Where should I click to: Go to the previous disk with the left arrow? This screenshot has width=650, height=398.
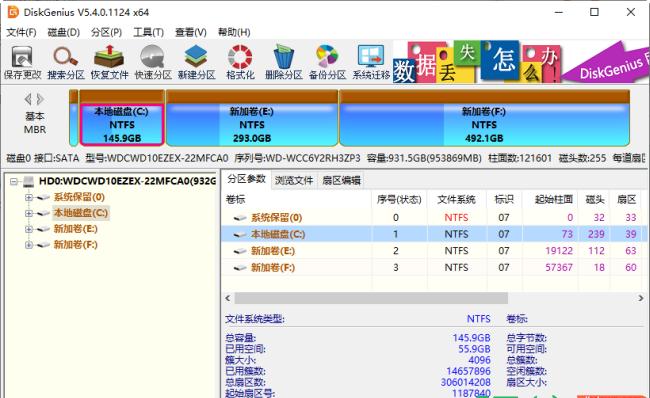(x=28, y=100)
